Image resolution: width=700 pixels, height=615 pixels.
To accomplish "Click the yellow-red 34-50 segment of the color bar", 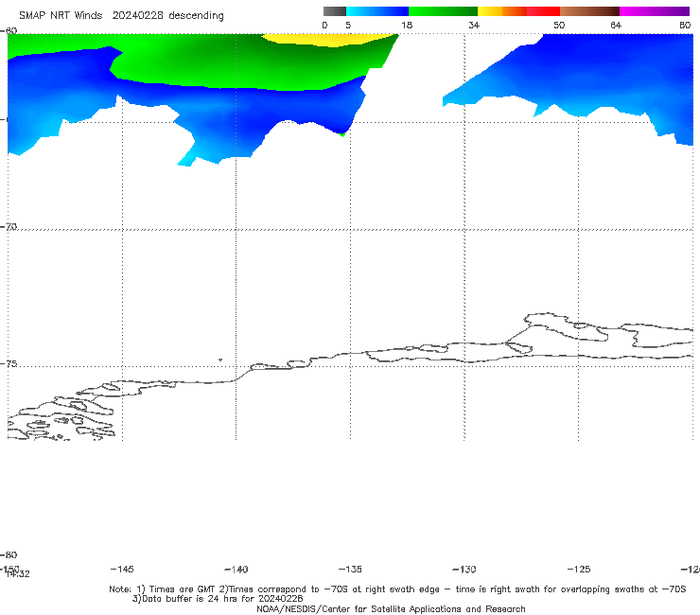I will click(518, 11).
